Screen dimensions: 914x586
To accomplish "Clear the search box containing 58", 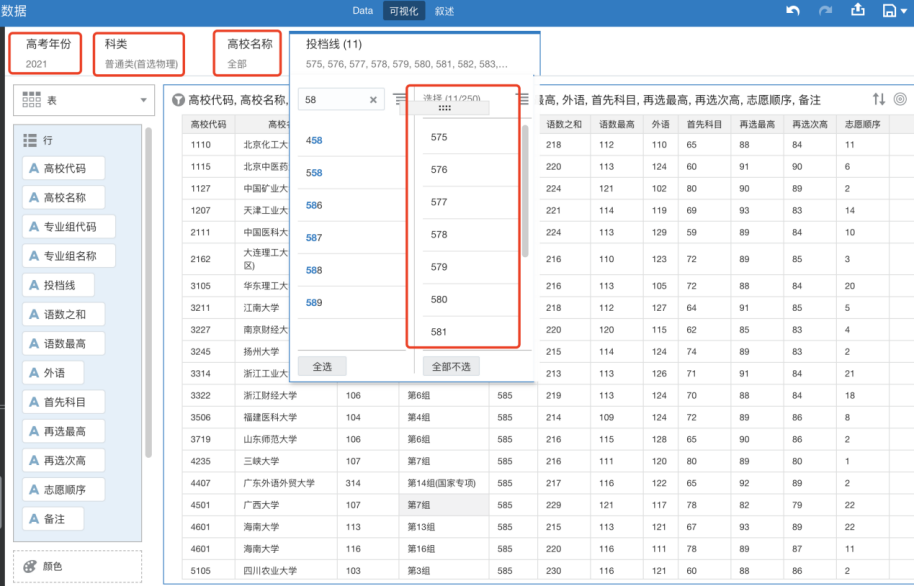I will (x=373, y=100).
